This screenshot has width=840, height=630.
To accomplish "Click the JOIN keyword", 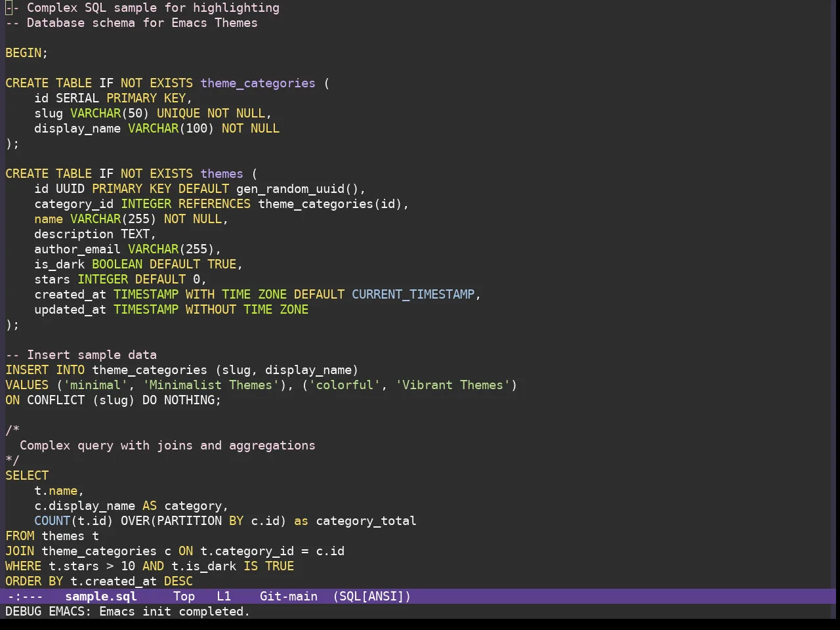I will 20,551.
